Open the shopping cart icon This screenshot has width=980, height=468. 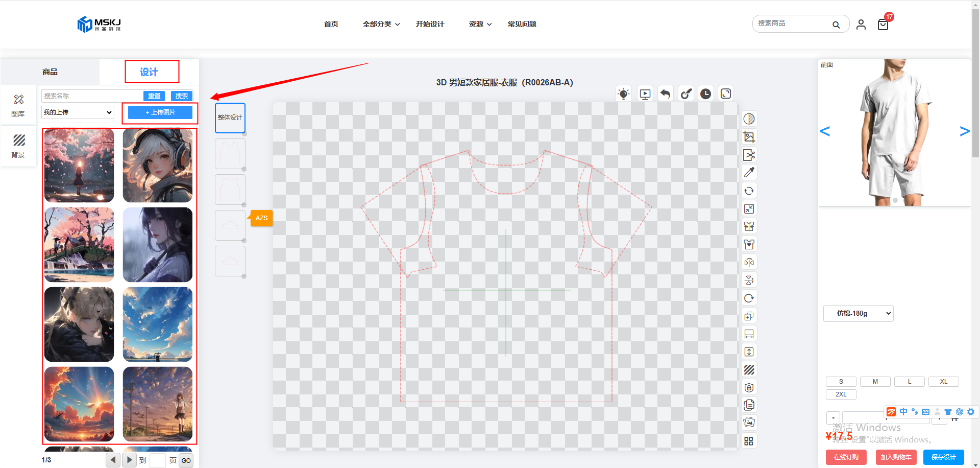click(883, 25)
